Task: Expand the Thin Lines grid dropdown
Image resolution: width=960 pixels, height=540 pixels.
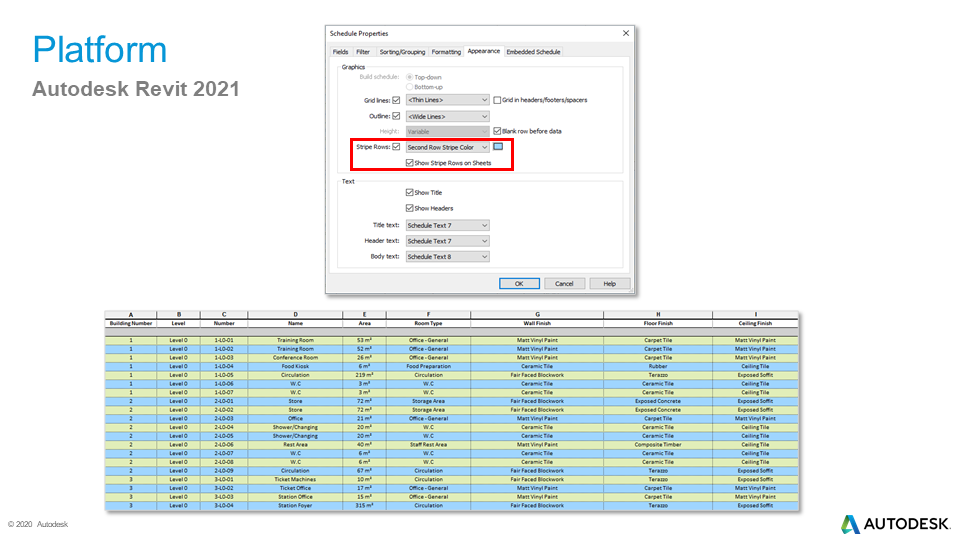Action: [x=447, y=100]
